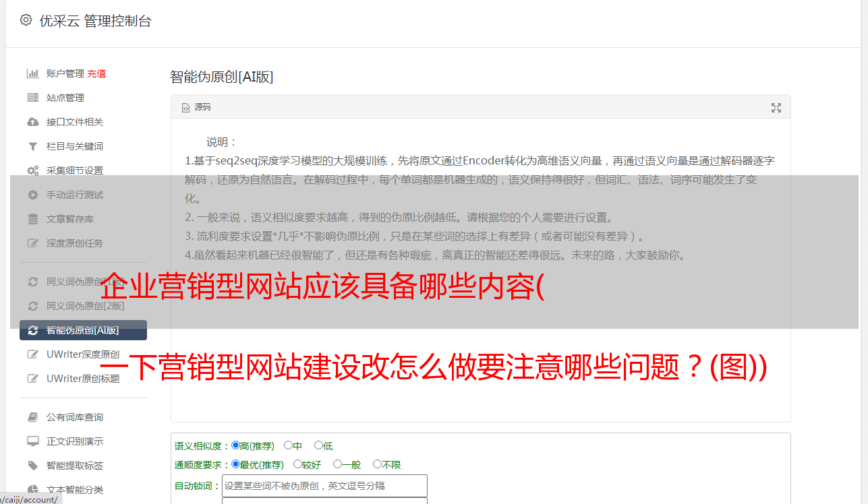The image size is (868, 504).
Task: Click the gears icon for 采集细节设置
Action: point(32,170)
